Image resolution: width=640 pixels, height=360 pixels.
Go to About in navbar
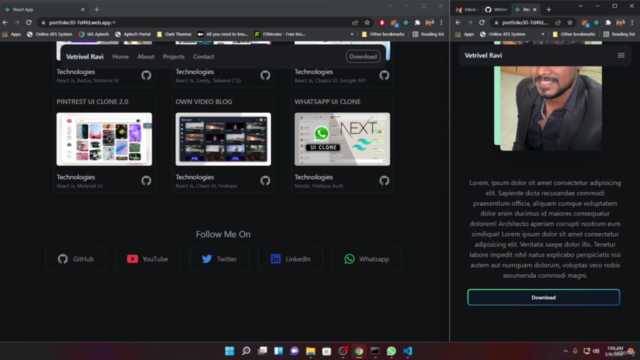[146, 57]
